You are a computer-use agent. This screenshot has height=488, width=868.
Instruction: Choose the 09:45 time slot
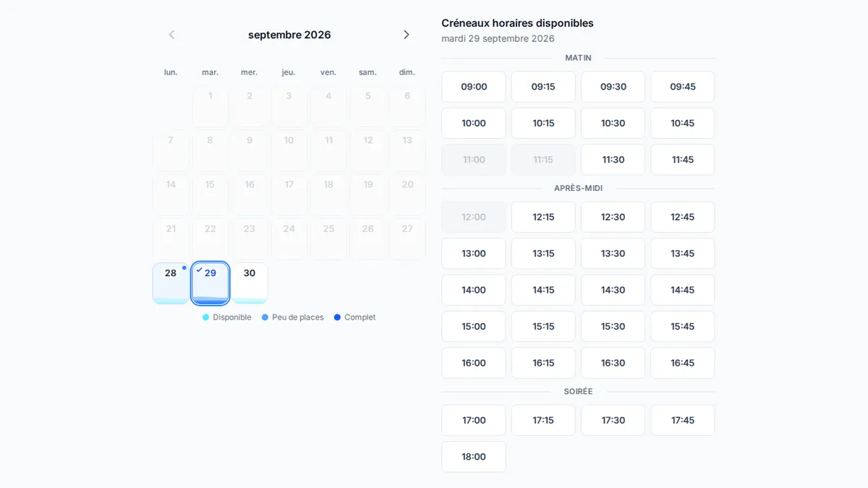pyautogui.click(x=683, y=87)
